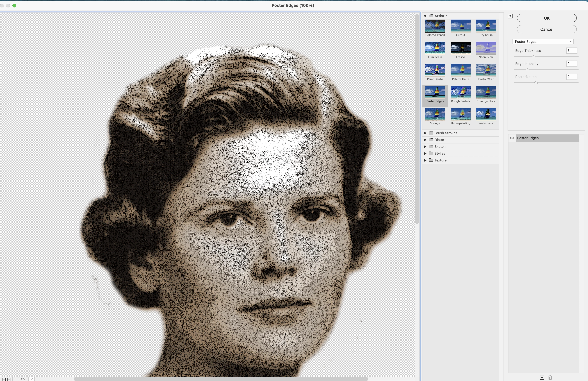
Task: Click the Edge Thickness value field
Action: [571, 51]
